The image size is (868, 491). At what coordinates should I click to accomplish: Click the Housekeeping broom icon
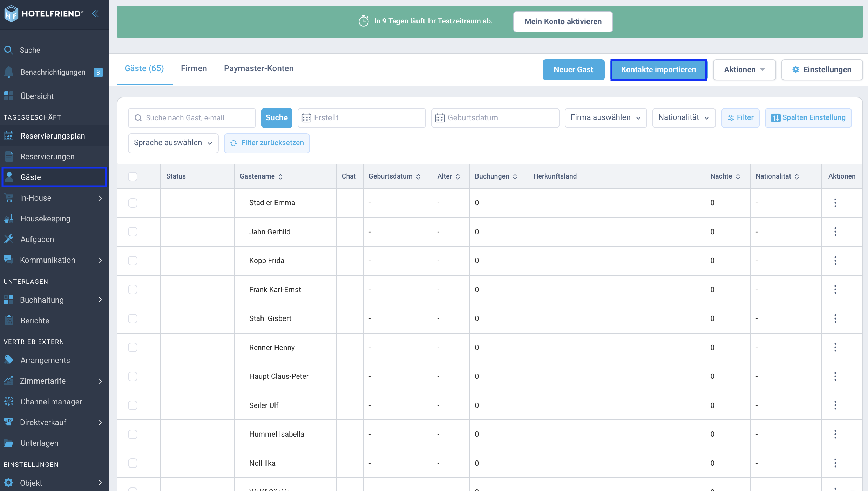[9, 218]
